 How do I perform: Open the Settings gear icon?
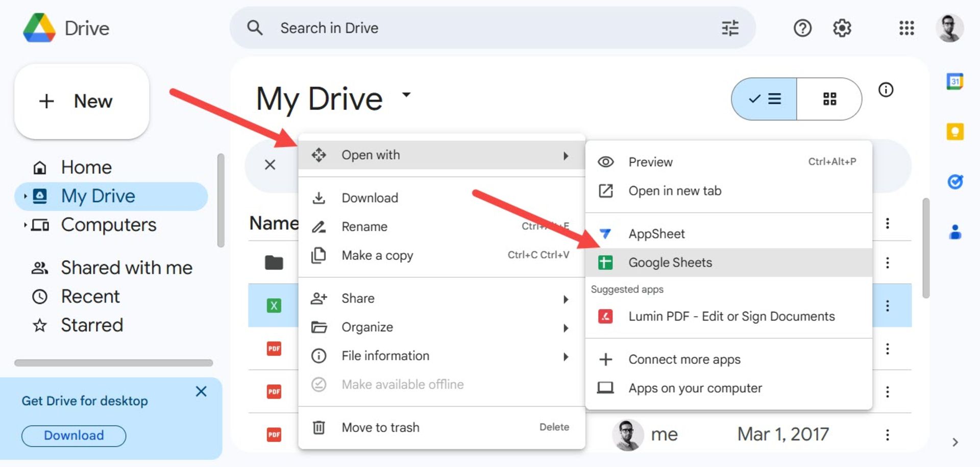pos(842,28)
